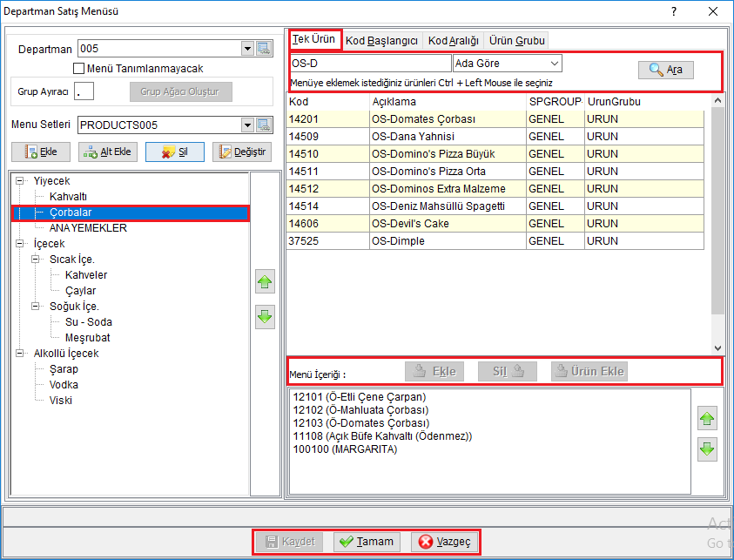Select Viski in the menu tree
This screenshot has height=560, width=734.
coord(61,401)
